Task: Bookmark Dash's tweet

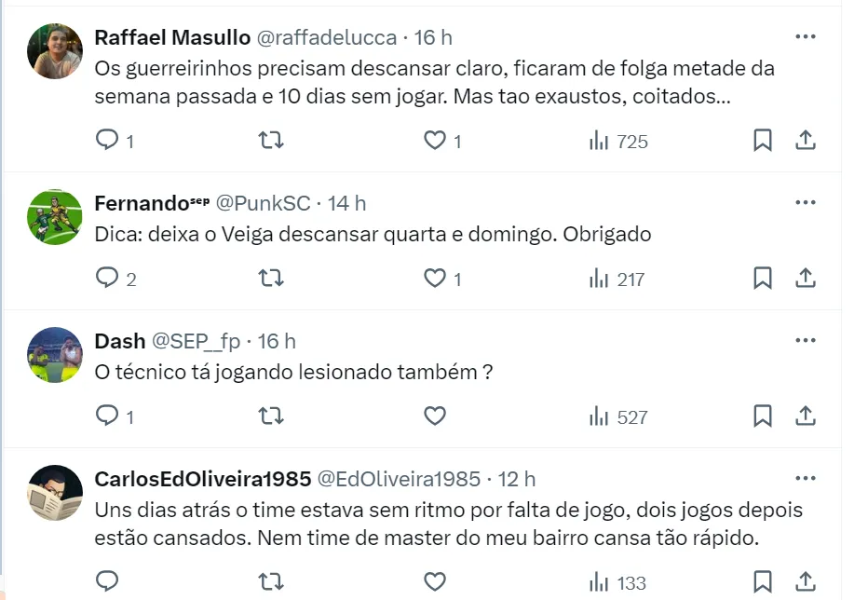Action: pyautogui.click(x=762, y=416)
